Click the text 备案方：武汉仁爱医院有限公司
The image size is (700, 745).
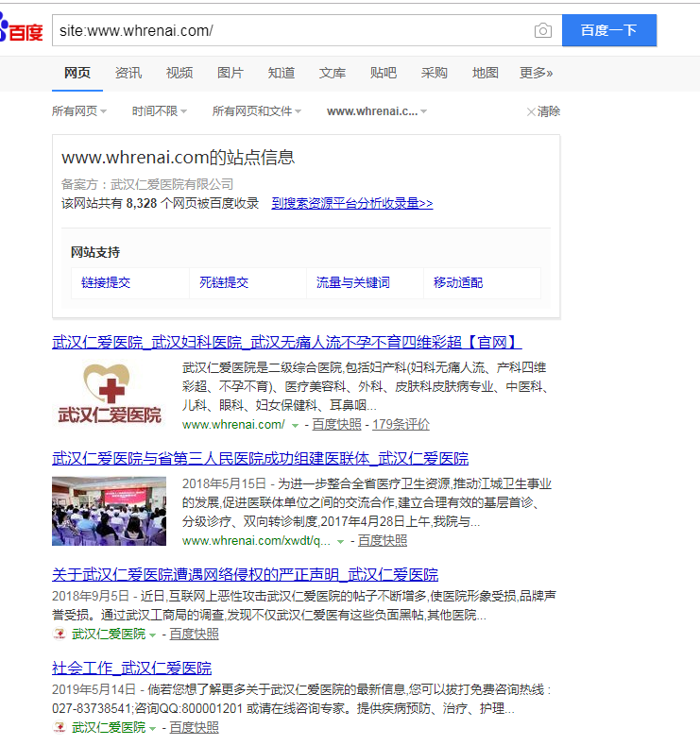click(x=147, y=184)
